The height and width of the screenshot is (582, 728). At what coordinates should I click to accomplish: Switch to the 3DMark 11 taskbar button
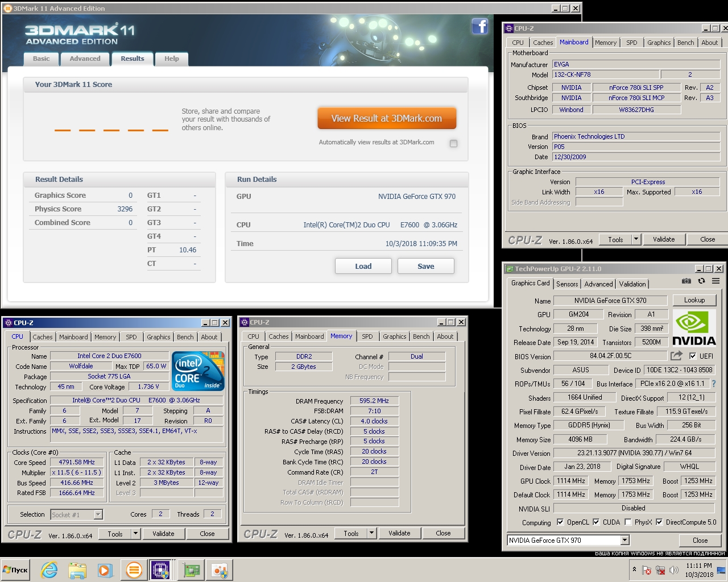134,569
